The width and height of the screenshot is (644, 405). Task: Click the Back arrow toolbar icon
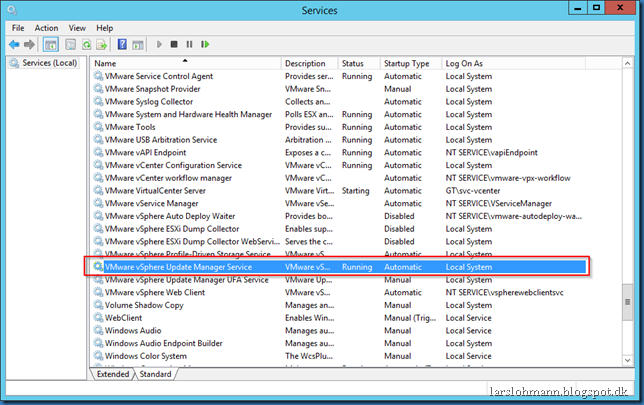(x=14, y=44)
